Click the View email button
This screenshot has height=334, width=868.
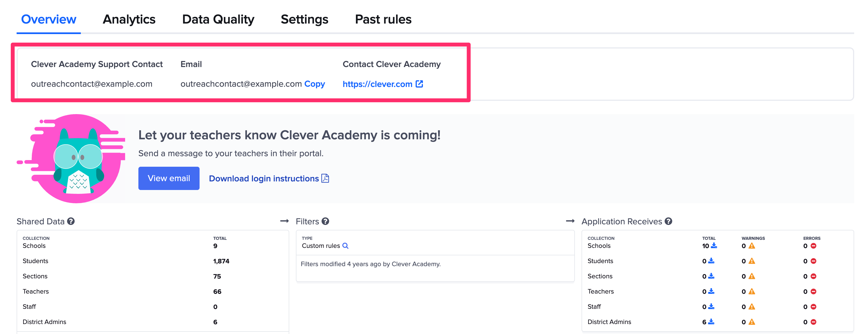(169, 178)
